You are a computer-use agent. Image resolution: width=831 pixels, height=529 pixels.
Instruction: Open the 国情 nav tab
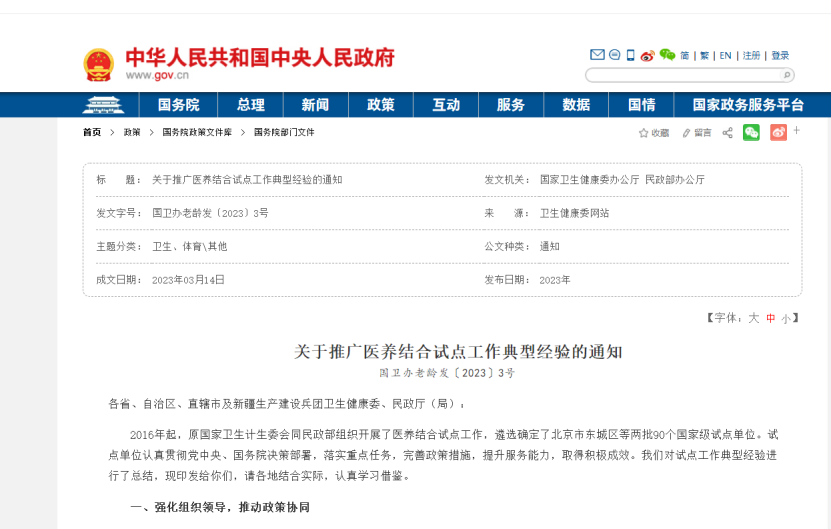[641, 105]
